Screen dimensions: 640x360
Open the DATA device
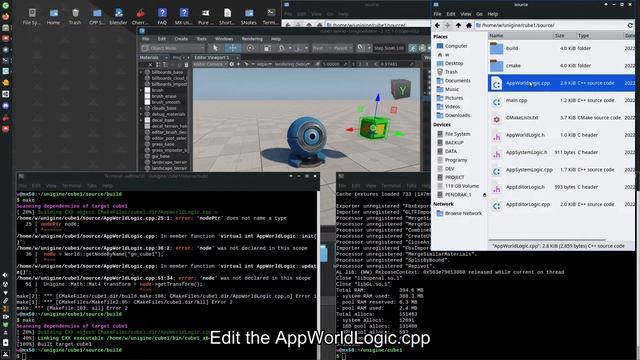tap(447, 151)
